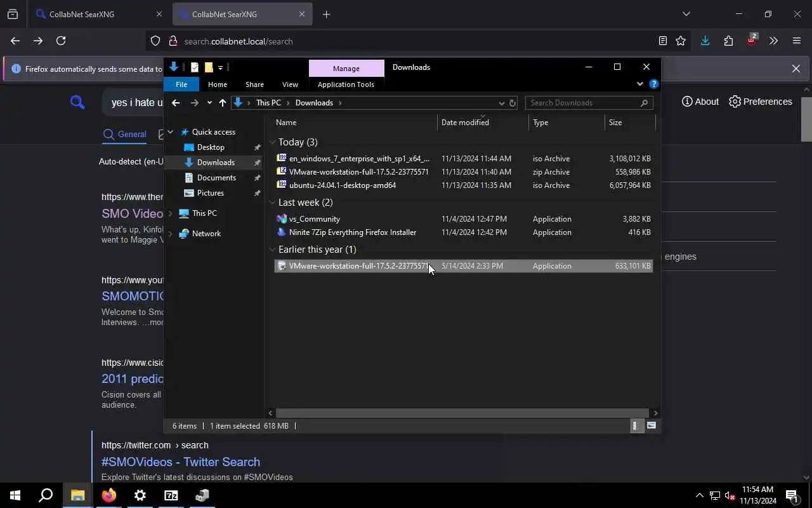Select the Ninite 7Zip Everything Firefox Installer
The image size is (812, 508).
coord(463,232)
